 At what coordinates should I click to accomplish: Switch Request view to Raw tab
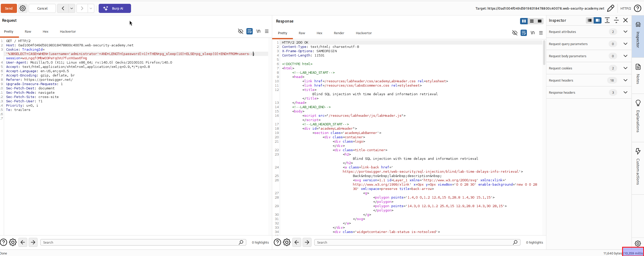(x=28, y=32)
